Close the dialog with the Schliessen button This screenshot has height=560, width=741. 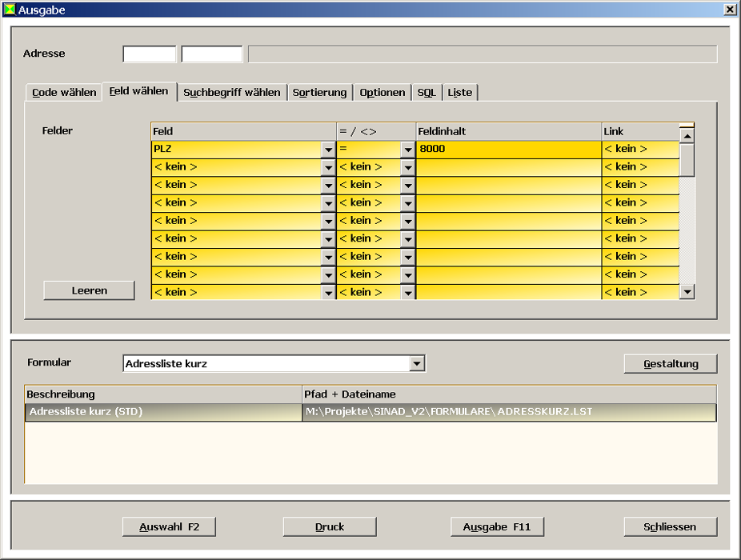click(670, 527)
